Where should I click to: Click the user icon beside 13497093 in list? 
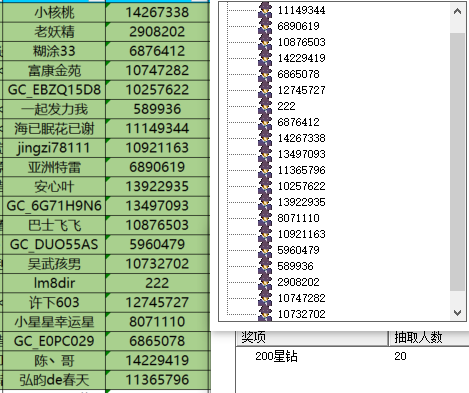[x=265, y=153]
